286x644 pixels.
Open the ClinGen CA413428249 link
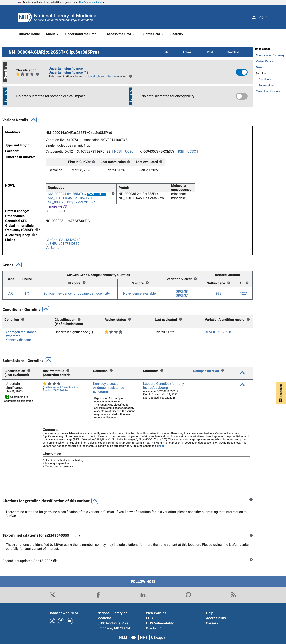click(x=63, y=240)
